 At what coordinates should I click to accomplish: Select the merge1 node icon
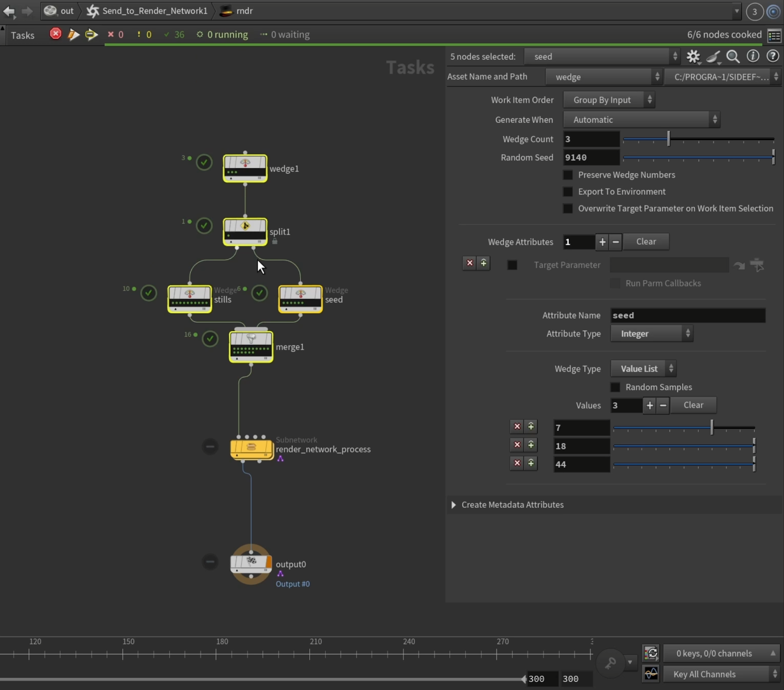click(251, 347)
